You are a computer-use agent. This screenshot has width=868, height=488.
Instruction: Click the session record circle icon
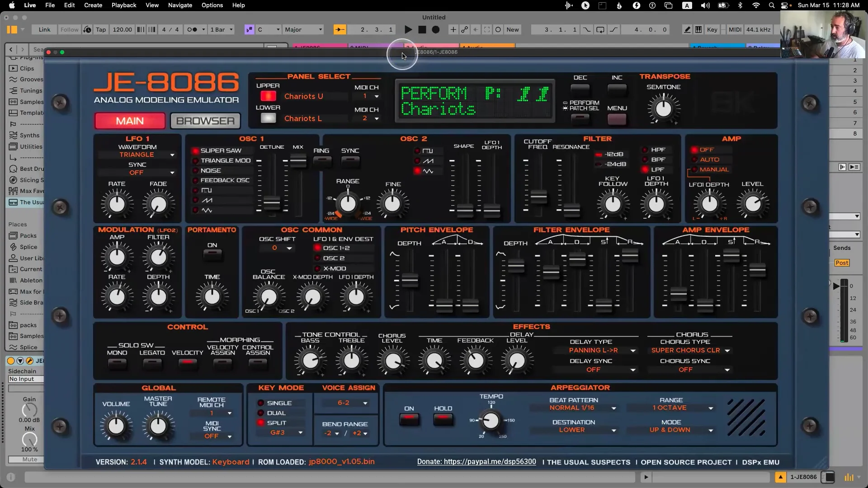(498, 30)
